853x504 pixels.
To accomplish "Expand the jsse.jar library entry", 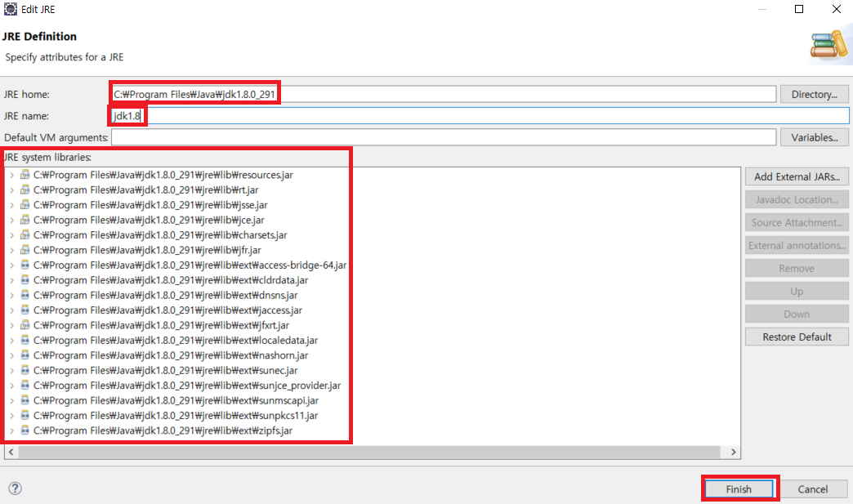I will [x=11, y=205].
